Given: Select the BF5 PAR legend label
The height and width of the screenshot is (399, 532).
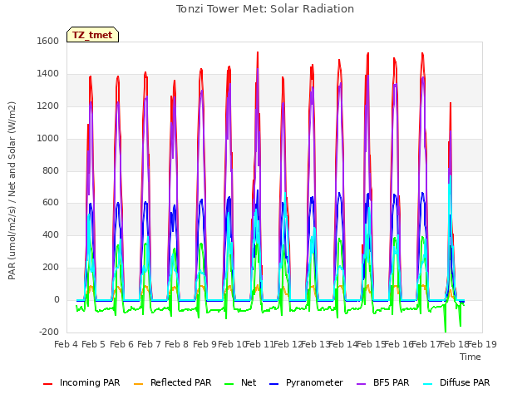Looking at the screenshot, I should coord(392,382).
